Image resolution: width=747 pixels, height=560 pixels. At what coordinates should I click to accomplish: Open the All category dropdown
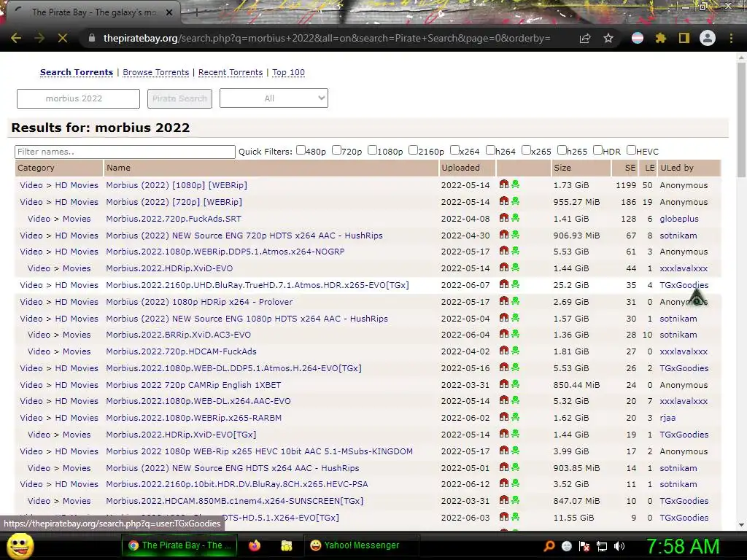(x=274, y=98)
